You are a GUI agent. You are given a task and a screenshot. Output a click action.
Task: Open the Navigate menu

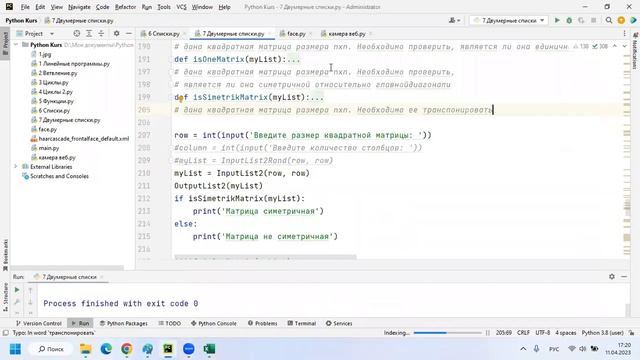pos(79,7)
